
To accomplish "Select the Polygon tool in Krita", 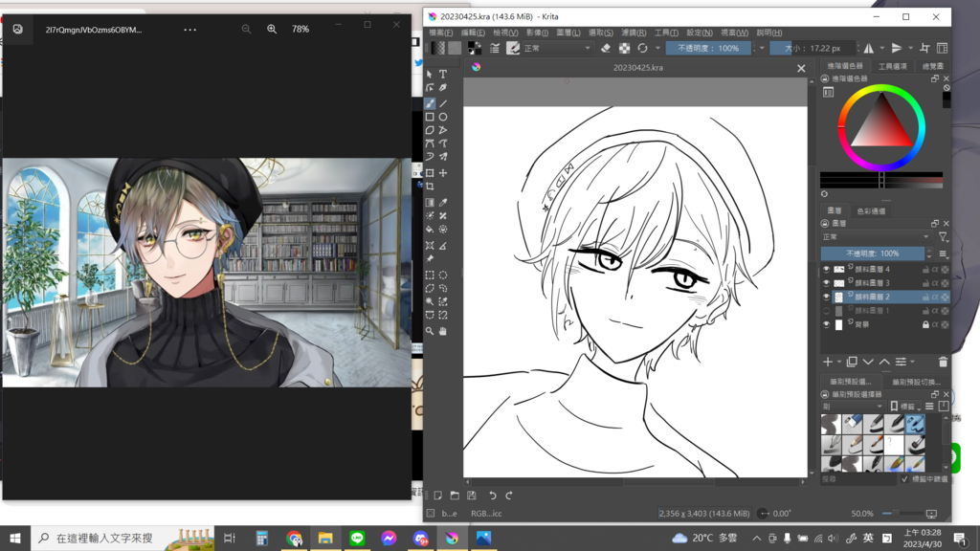I will point(430,130).
